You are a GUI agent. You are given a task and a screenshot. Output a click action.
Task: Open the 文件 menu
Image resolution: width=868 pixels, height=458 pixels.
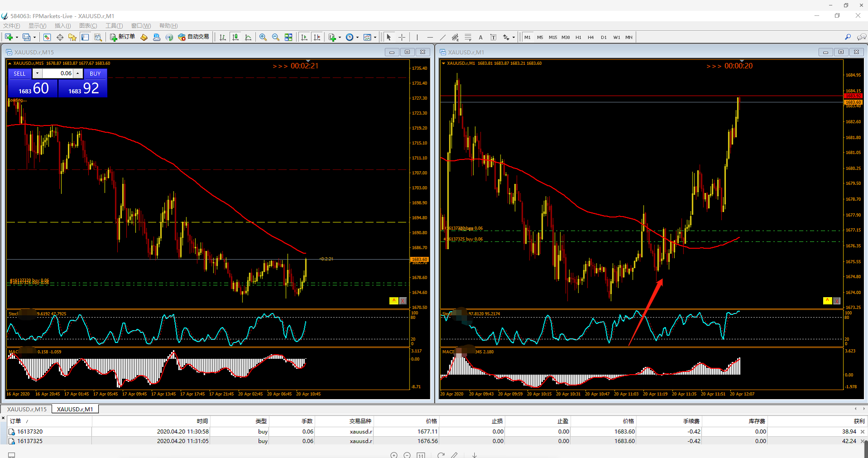pyautogui.click(x=12, y=26)
